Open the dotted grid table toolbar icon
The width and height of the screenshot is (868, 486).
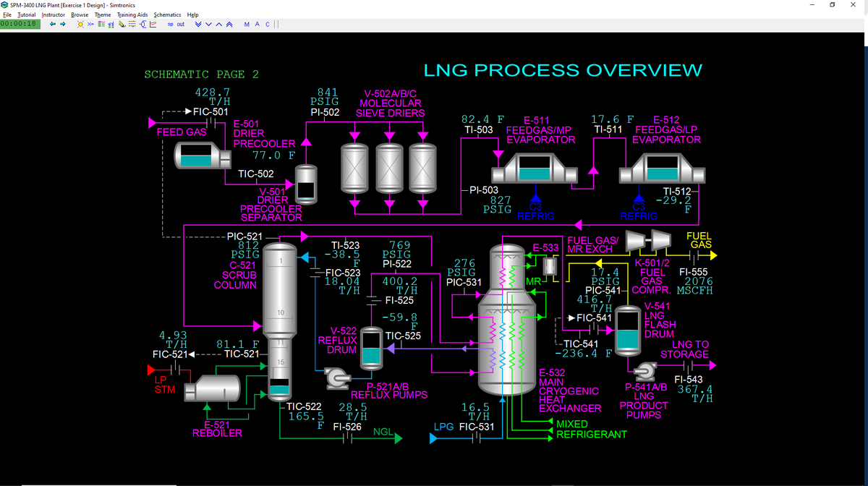pos(132,24)
